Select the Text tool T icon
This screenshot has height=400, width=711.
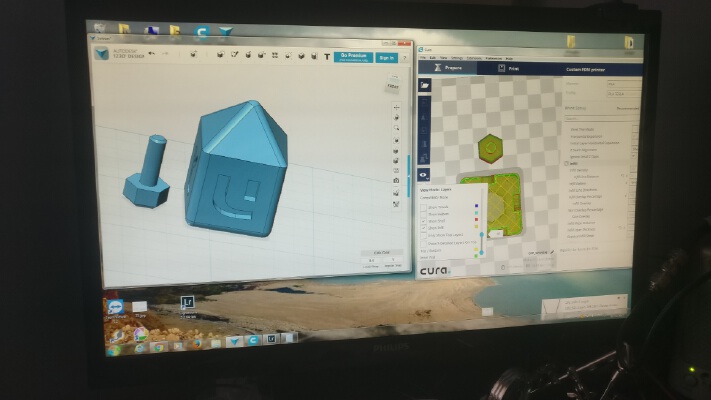point(327,57)
